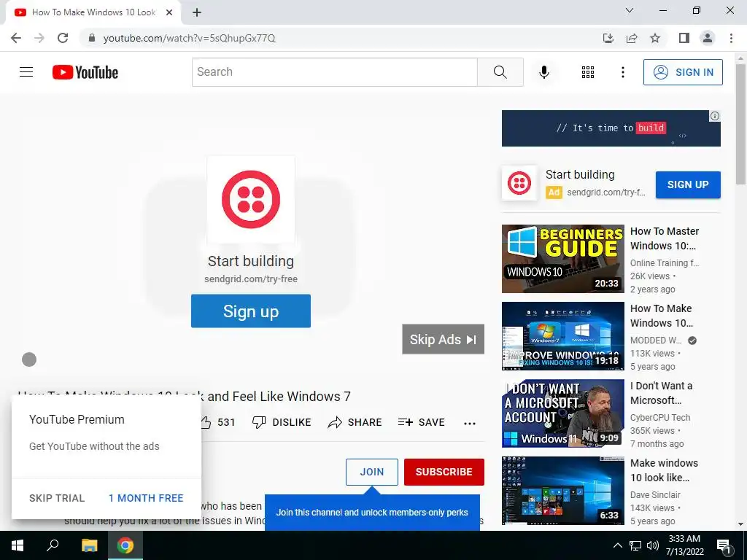The width and height of the screenshot is (747, 560).
Task: Show hidden system tray icons
Action: 617,545
